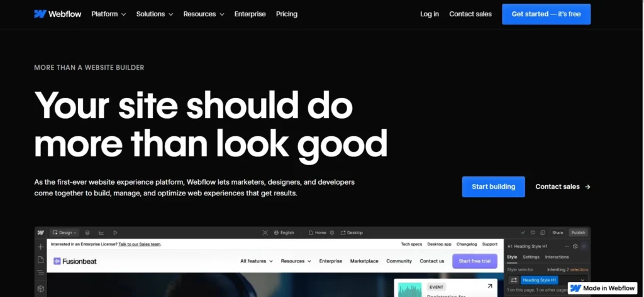Click the Fusionbeat logo icon
Screen dimensions: 644x297
click(x=57, y=261)
